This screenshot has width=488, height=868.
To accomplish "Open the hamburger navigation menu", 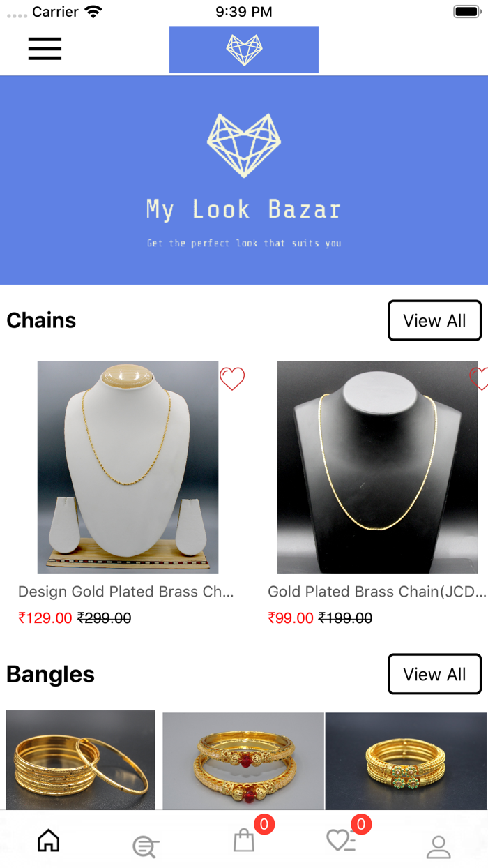I will click(x=45, y=49).
